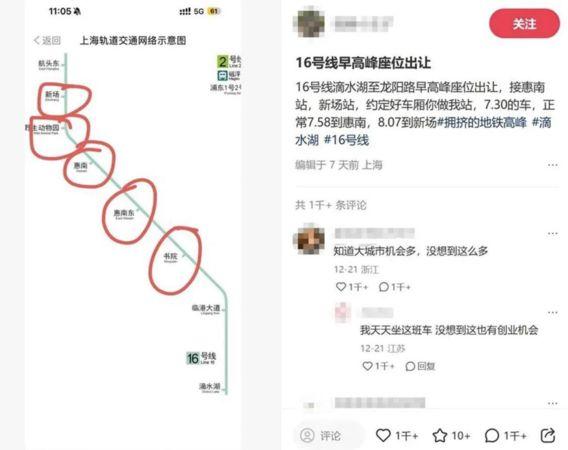568x450 pixels.
Task: Like the 知道大城市机会多 comment
Action: pos(341,287)
